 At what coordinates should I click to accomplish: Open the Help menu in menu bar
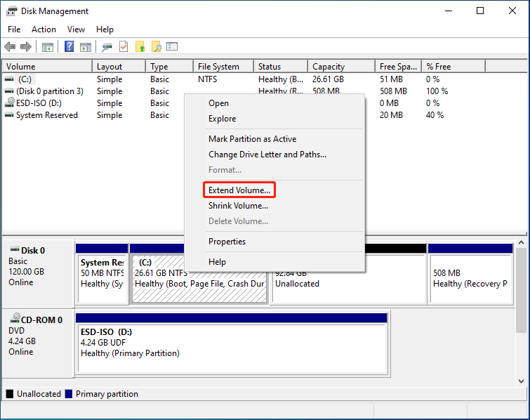coord(105,29)
